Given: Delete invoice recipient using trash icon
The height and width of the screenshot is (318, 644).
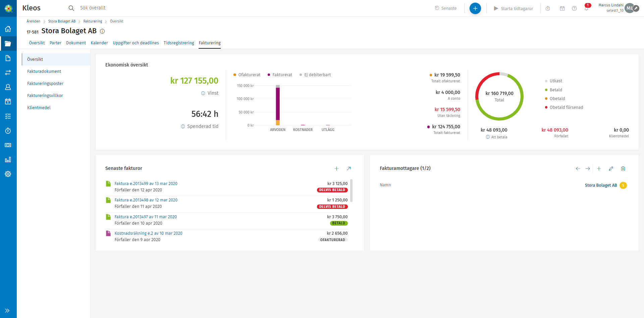Looking at the screenshot, I should 623,169.
